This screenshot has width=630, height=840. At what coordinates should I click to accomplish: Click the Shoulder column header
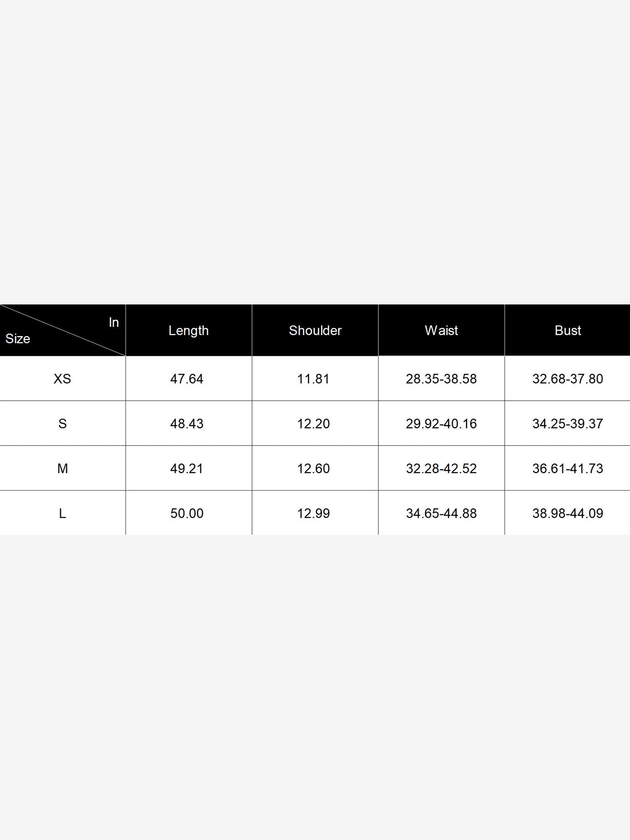click(315, 331)
